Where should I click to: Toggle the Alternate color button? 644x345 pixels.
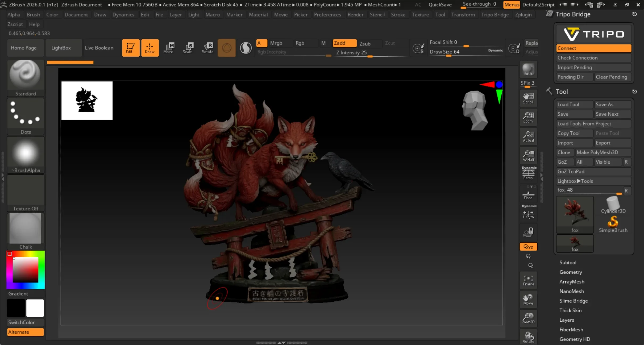(26, 332)
